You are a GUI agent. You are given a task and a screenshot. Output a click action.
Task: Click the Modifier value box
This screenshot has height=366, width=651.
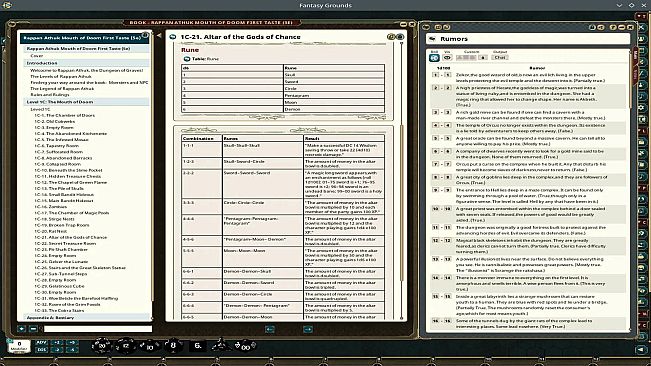click(19, 346)
